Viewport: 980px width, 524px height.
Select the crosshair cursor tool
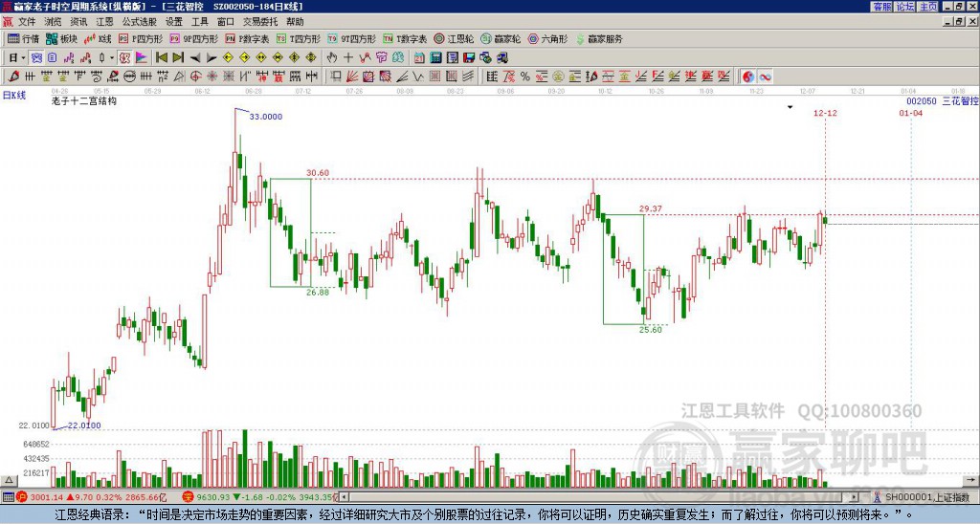point(348,58)
